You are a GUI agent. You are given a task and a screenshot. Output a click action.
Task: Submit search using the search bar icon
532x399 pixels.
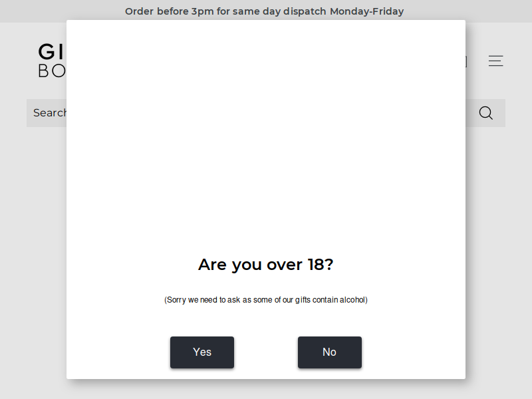[x=486, y=113]
